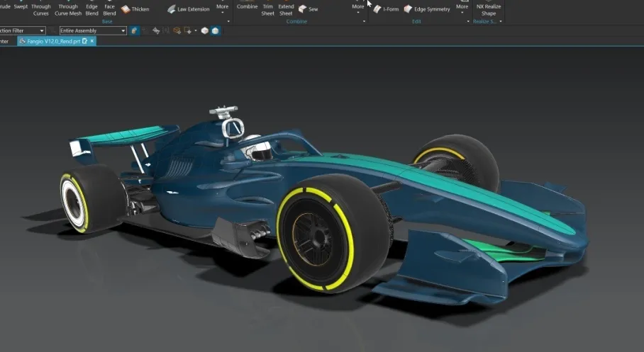
Task: Close the Fangio V12.0_Rend.prt tab
Action: [92, 41]
